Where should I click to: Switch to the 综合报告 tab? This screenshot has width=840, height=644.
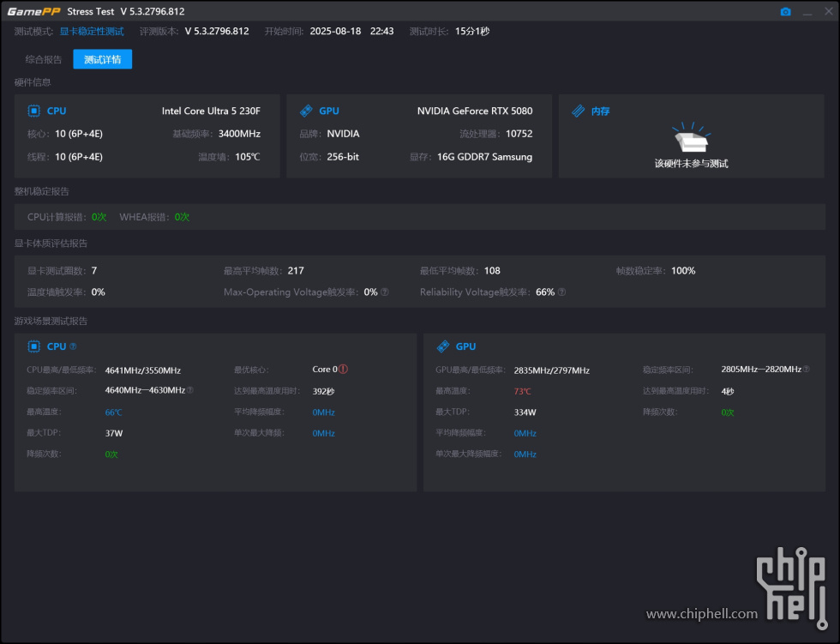[44, 59]
